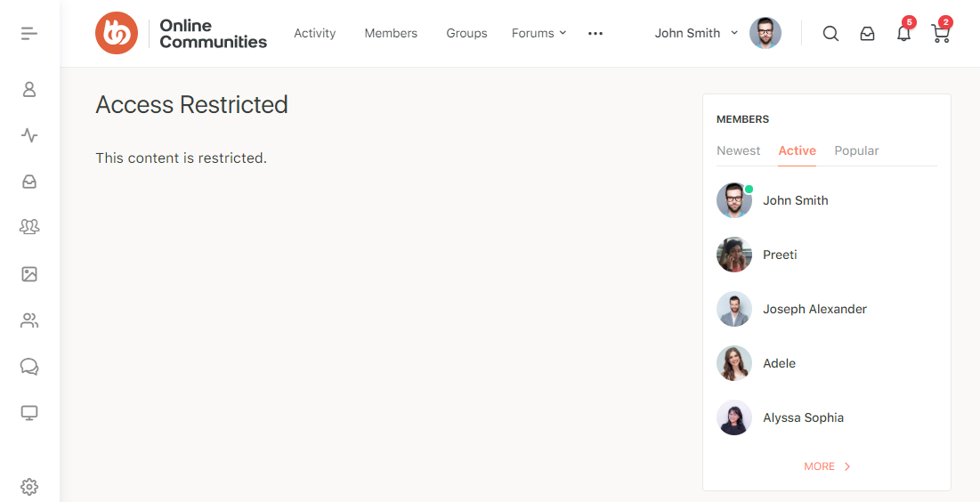Open the settings gear in sidebar
The width and height of the screenshot is (980, 502).
(29, 487)
